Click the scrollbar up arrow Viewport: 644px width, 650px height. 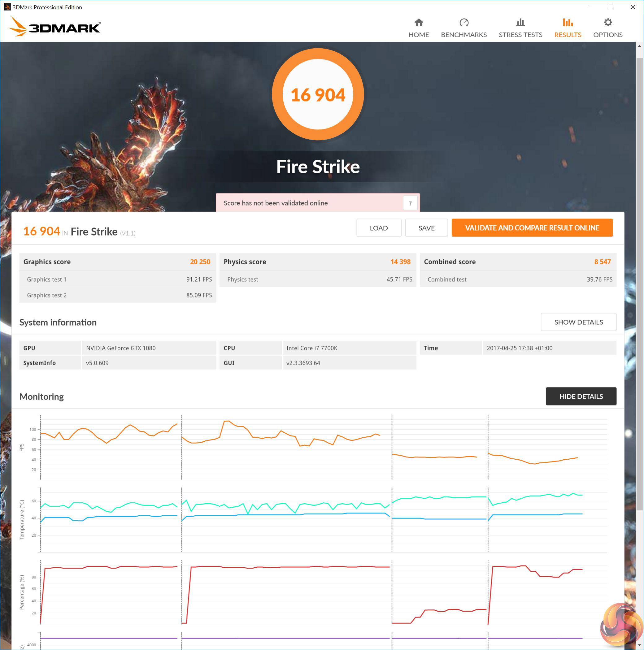[639, 46]
